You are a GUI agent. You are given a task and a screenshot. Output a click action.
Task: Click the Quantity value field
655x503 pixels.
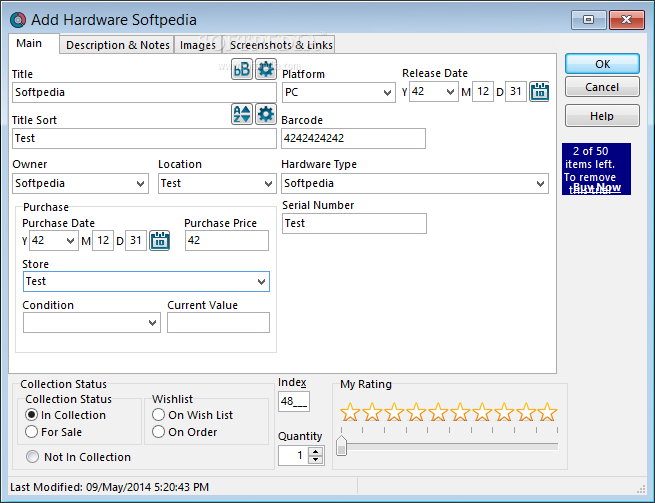pos(294,455)
